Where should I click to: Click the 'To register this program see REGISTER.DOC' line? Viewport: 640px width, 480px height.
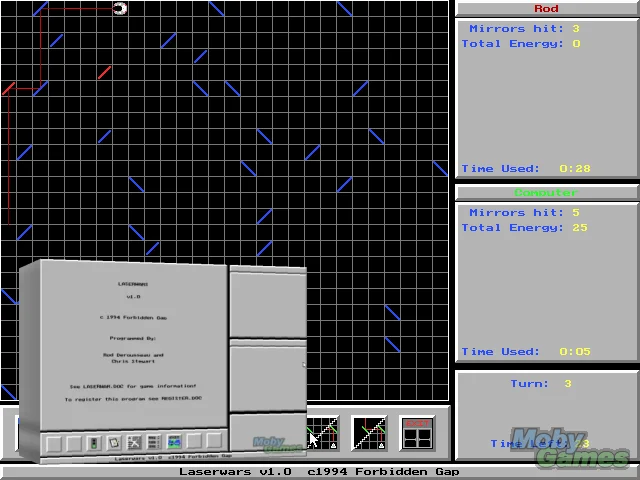(x=133, y=399)
